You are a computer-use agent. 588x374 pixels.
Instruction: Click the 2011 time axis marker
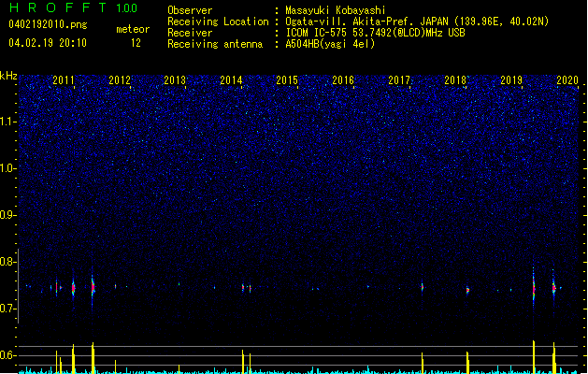tap(64, 79)
